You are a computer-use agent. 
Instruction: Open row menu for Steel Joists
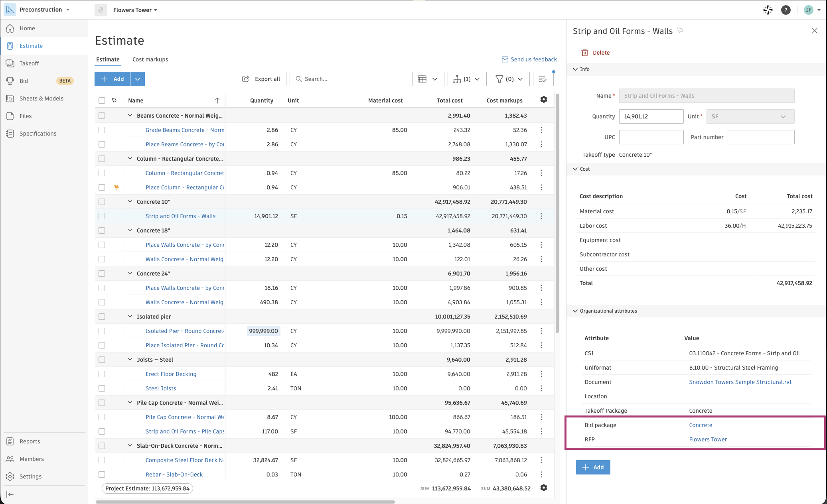point(541,388)
